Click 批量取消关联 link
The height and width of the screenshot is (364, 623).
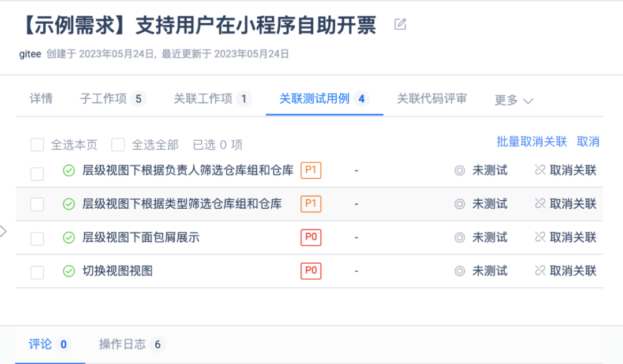pos(531,142)
